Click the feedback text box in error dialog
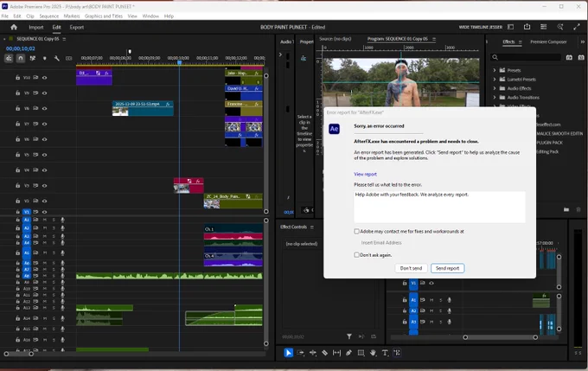 coord(439,207)
